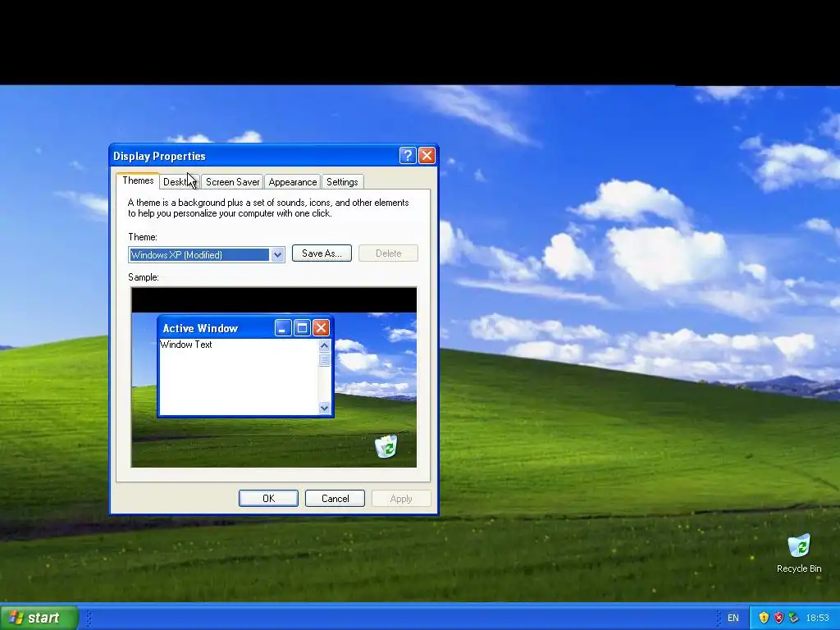Open the Screen Saver tab
This screenshot has width=840, height=630.
click(232, 182)
